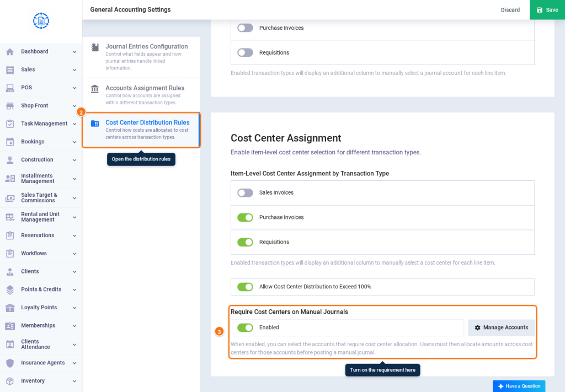Expand the Inventory menu chevron
This screenshot has width=565, height=392.
pyautogui.click(x=74, y=381)
